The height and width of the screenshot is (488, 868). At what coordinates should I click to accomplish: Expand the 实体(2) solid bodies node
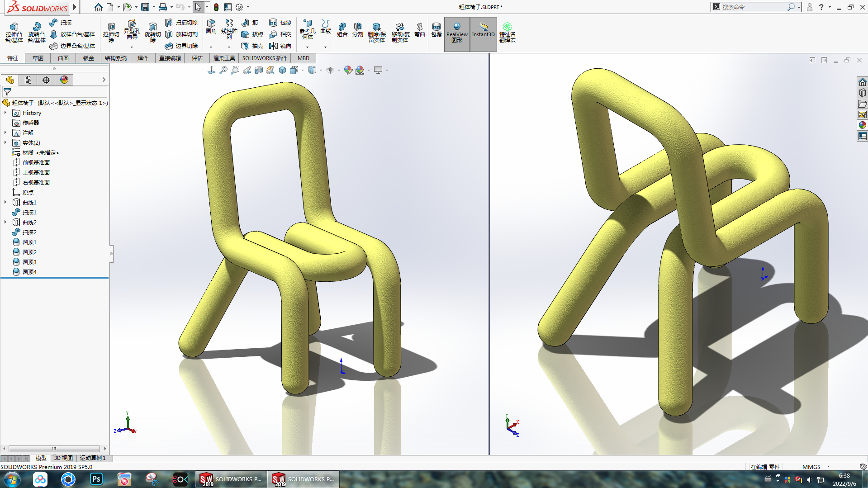(x=5, y=142)
